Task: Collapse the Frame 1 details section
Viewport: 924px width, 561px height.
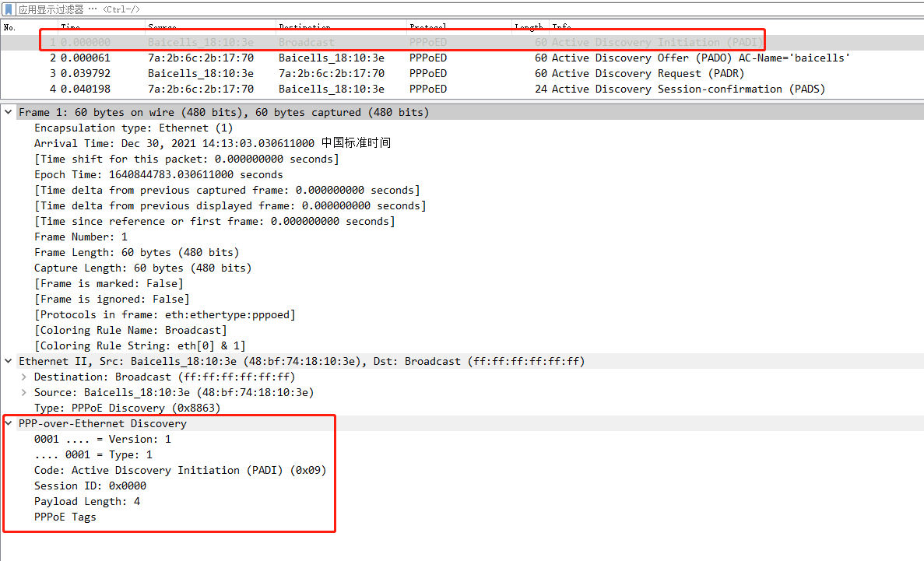Action: pos(9,112)
